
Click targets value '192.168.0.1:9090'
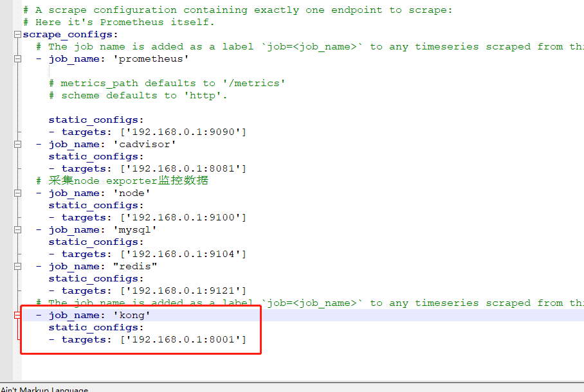pos(183,132)
